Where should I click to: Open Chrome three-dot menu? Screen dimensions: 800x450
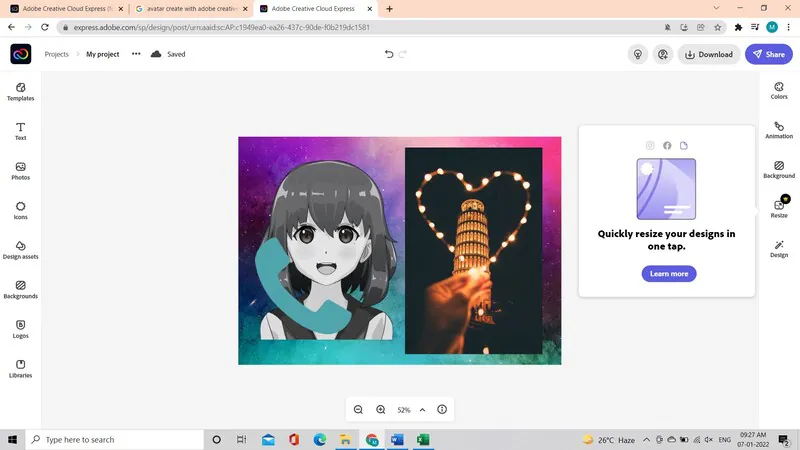[x=788, y=27]
